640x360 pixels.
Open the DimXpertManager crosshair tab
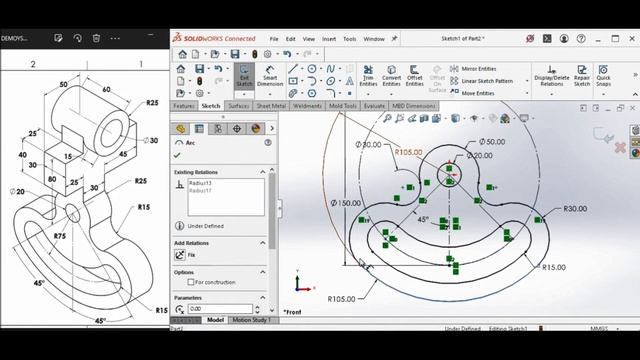coord(237,129)
